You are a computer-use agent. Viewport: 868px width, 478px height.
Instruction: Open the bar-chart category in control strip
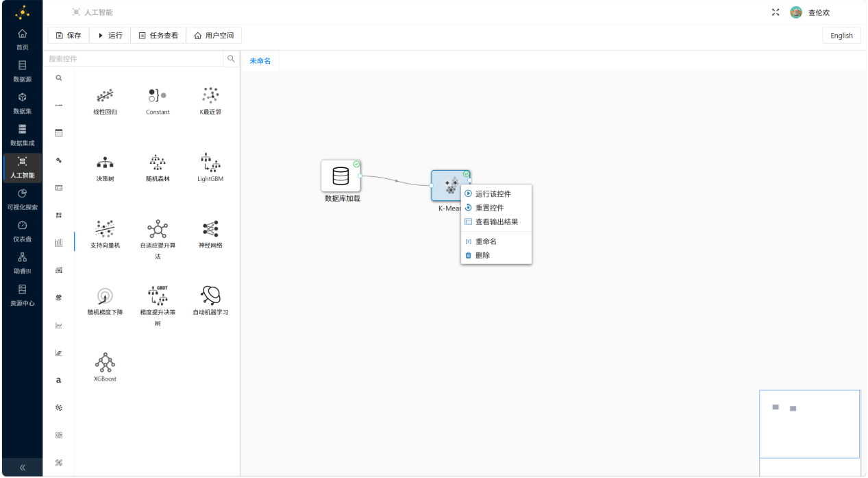[x=59, y=243]
